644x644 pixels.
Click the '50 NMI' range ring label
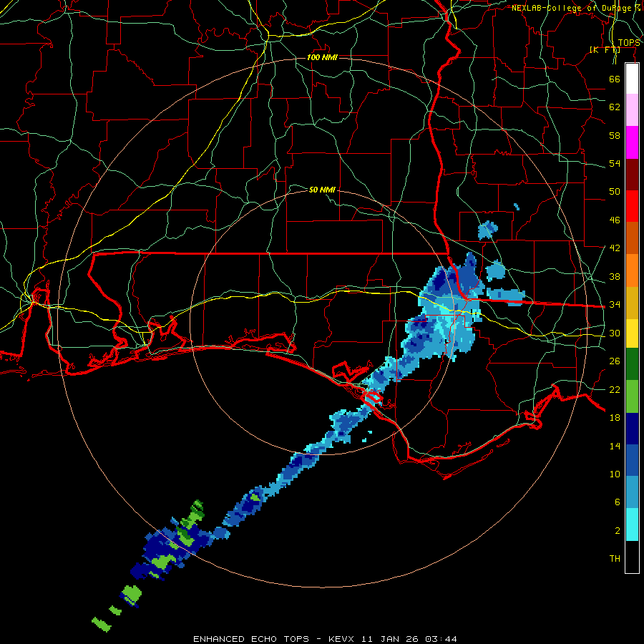click(322, 190)
